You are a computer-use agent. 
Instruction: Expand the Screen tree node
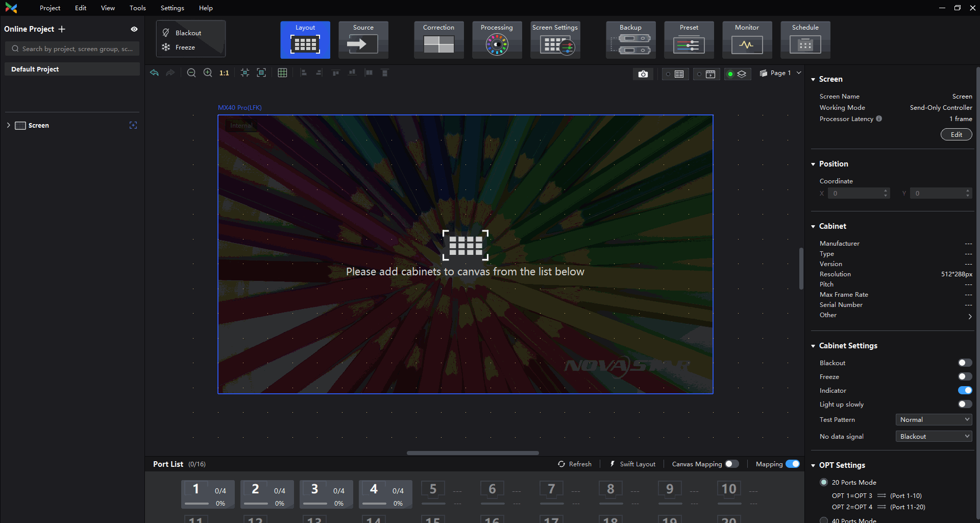pyautogui.click(x=8, y=125)
